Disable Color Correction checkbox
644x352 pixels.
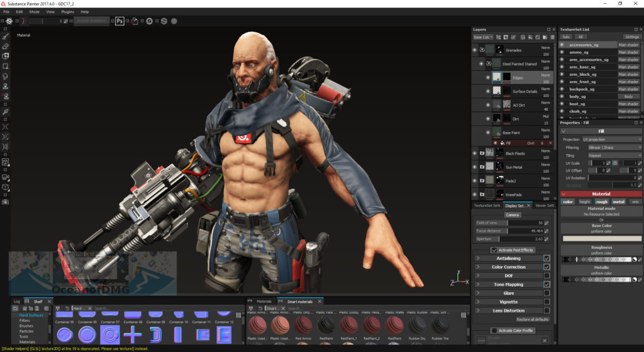(x=547, y=267)
